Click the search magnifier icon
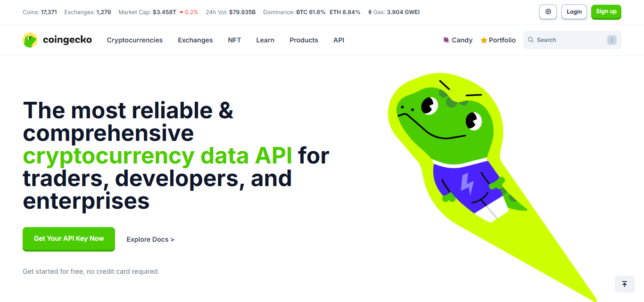The height and width of the screenshot is (302, 644). pos(531,40)
